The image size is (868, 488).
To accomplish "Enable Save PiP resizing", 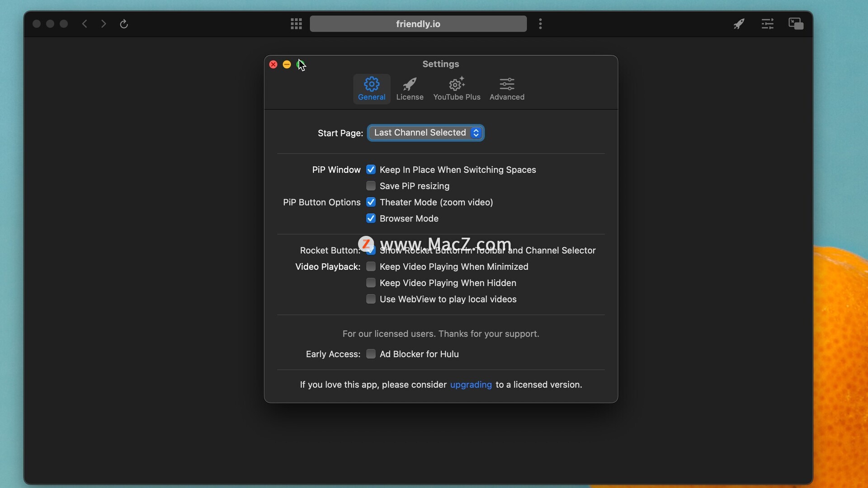I will click(371, 186).
